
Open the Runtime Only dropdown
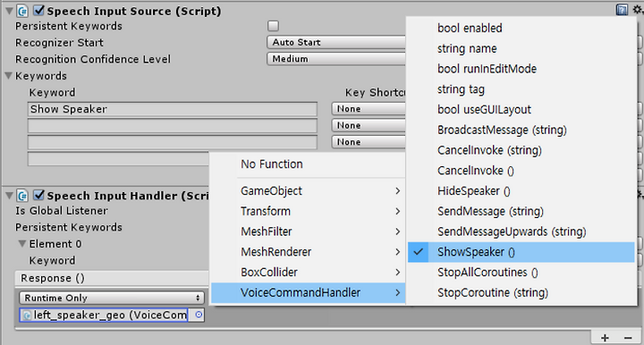[112, 298]
